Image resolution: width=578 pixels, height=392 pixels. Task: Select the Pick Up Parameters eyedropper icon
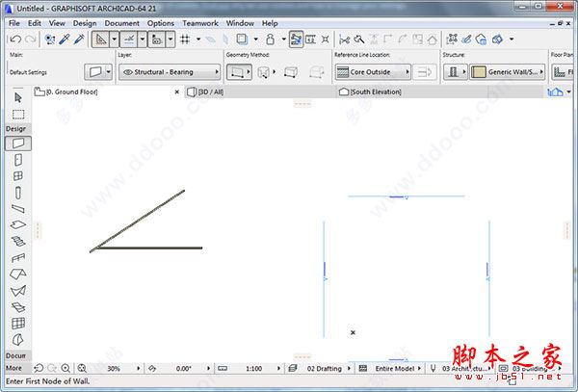tap(65, 39)
